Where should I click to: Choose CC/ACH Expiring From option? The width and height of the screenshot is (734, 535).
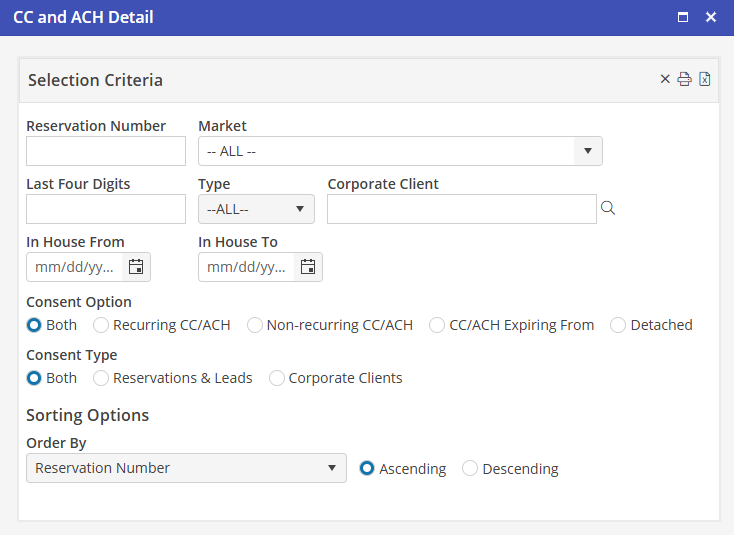[437, 325]
